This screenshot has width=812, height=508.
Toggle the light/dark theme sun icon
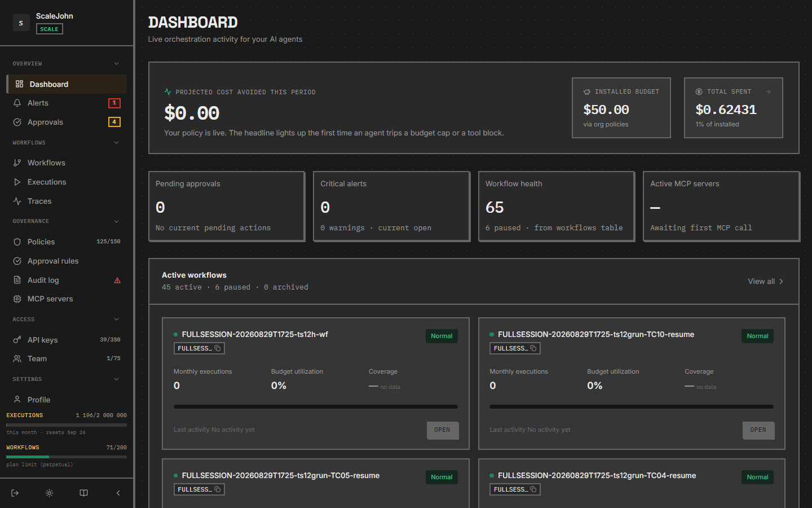tap(50, 493)
